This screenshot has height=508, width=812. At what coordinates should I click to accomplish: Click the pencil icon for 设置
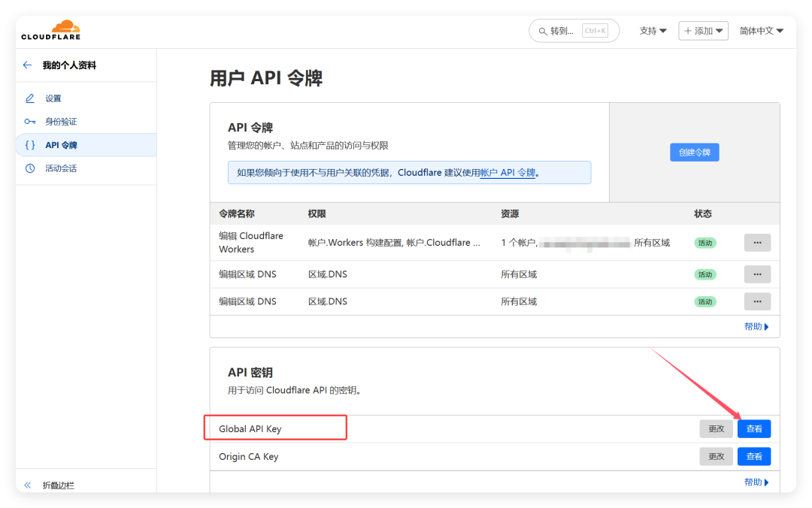coord(30,98)
